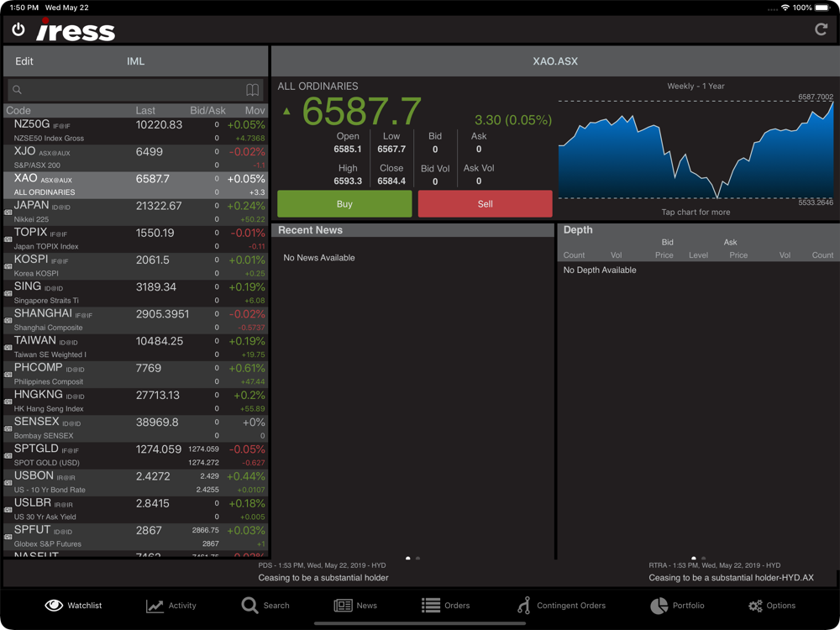Screen dimensions: 840x630
Task: Select the HNGKNG Hang Seng row
Action: tap(135, 402)
